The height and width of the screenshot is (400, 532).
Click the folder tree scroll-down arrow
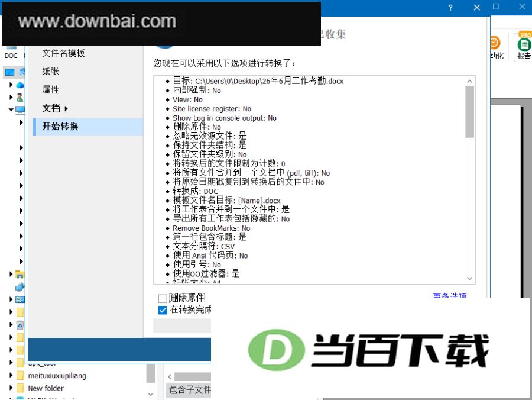[x=151, y=394]
